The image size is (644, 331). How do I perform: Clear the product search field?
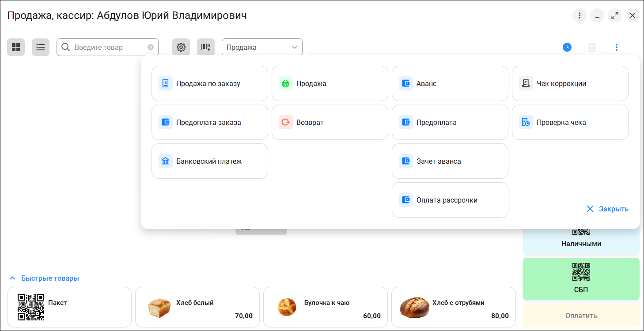point(151,47)
